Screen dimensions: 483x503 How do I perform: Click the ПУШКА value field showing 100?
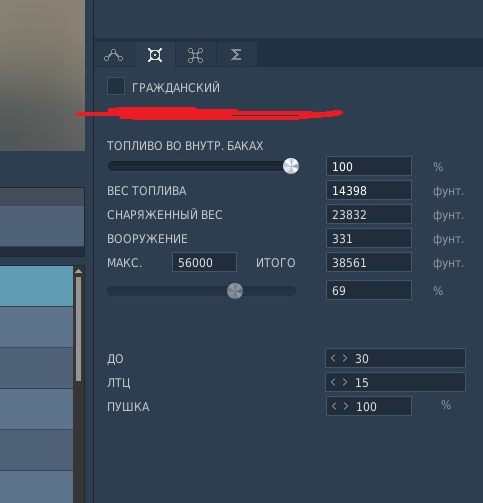[369, 406]
